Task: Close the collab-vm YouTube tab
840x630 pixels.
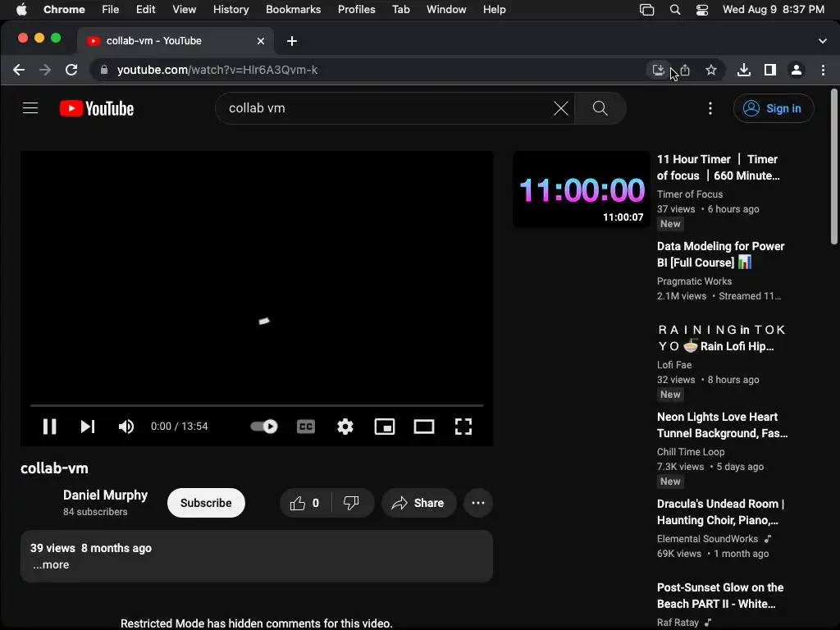Action: pos(261,41)
